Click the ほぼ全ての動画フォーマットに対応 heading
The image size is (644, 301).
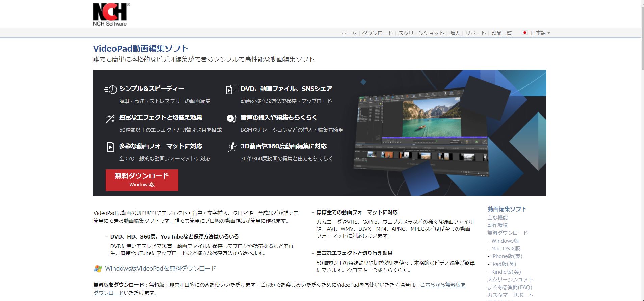click(x=357, y=212)
